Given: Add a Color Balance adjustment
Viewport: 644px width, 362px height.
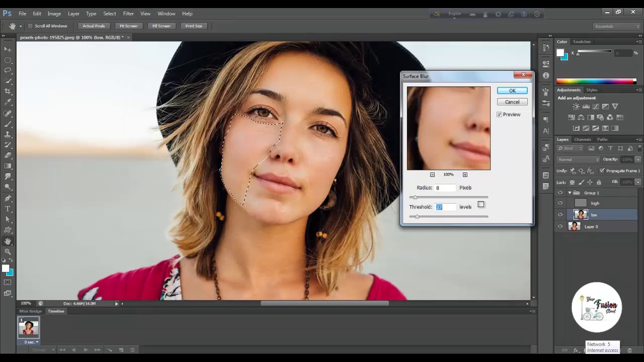Looking at the screenshot, I should coord(581,117).
